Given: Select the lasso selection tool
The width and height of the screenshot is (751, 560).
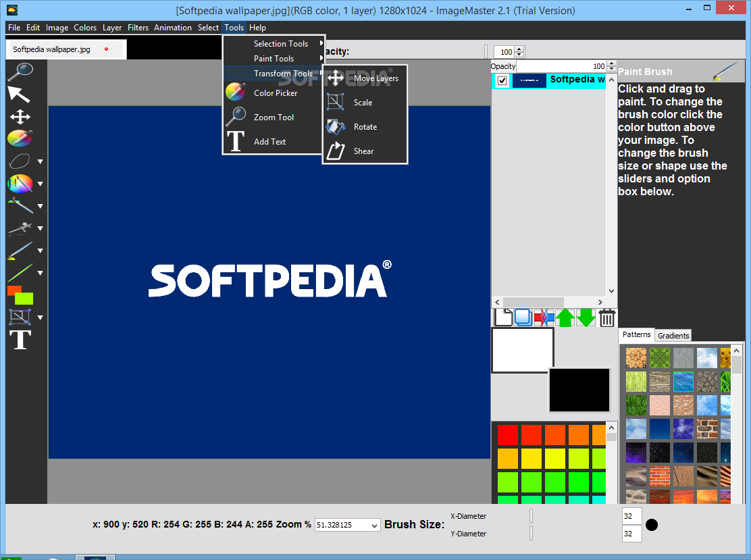Looking at the screenshot, I should click(20, 161).
